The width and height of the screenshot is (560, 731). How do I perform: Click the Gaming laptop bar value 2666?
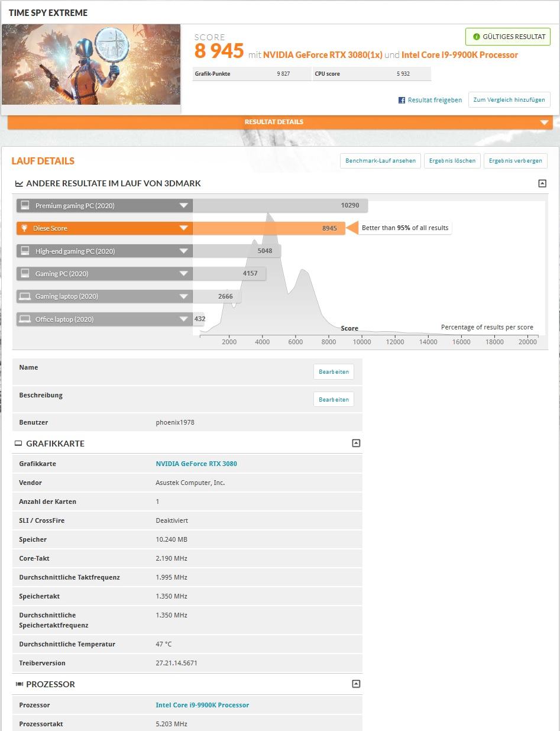[x=225, y=296]
